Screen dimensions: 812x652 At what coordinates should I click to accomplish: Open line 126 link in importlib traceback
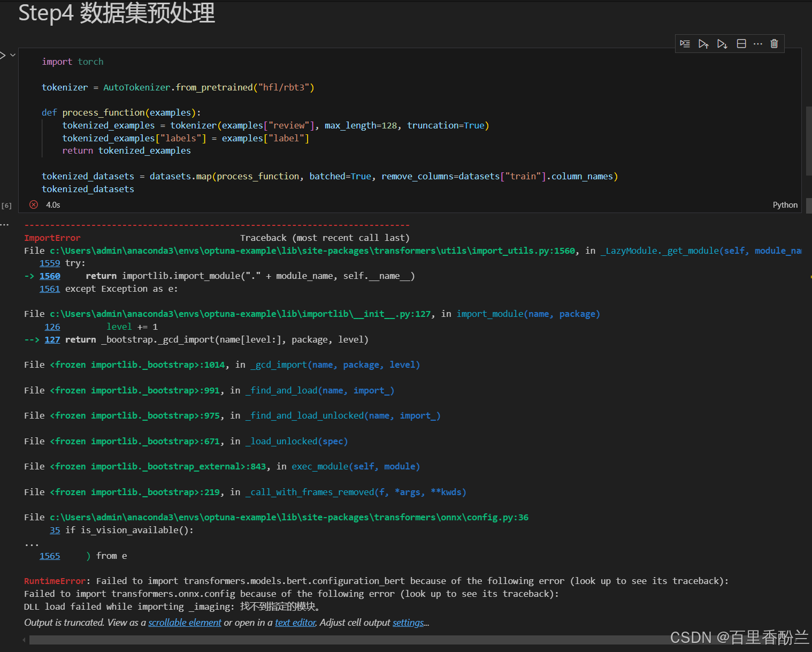coord(52,327)
